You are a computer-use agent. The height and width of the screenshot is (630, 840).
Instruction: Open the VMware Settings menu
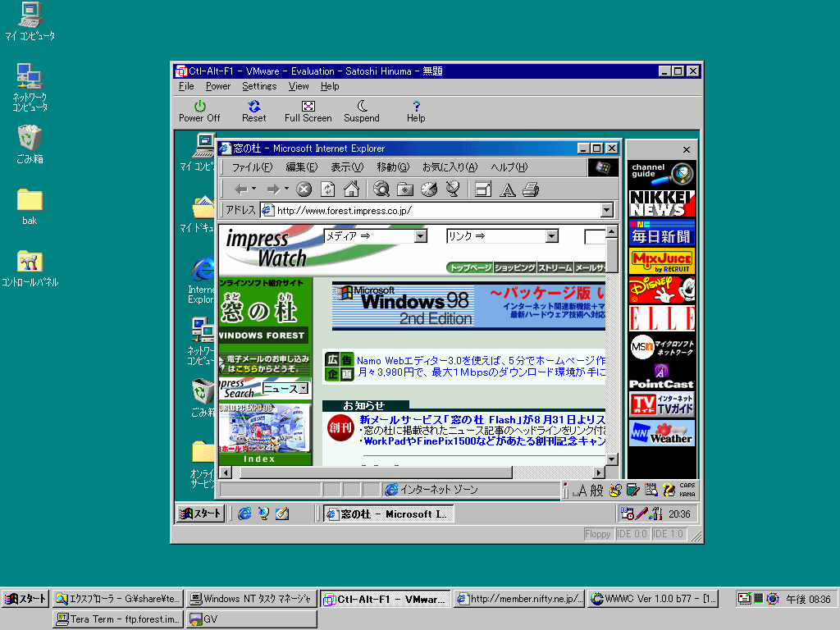tap(259, 86)
